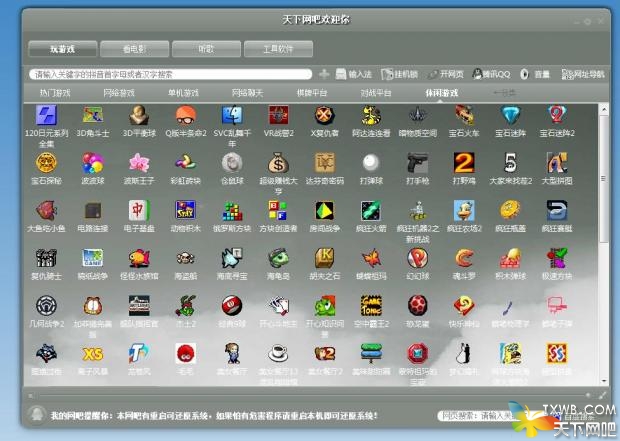620x441 pixels.
Task: Open 疯狂赛艇 game
Action: (x=557, y=210)
